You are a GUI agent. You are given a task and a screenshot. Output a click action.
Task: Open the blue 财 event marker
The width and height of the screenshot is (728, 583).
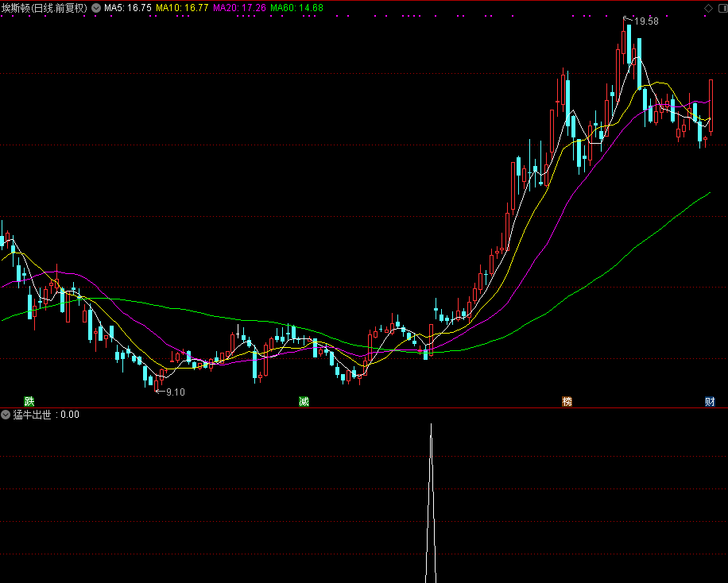pyautogui.click(x=710, y=402)
